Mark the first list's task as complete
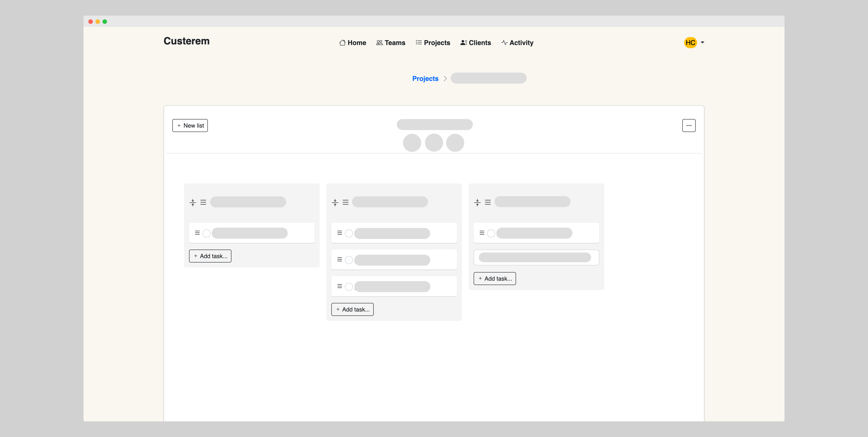 [207, 233]
